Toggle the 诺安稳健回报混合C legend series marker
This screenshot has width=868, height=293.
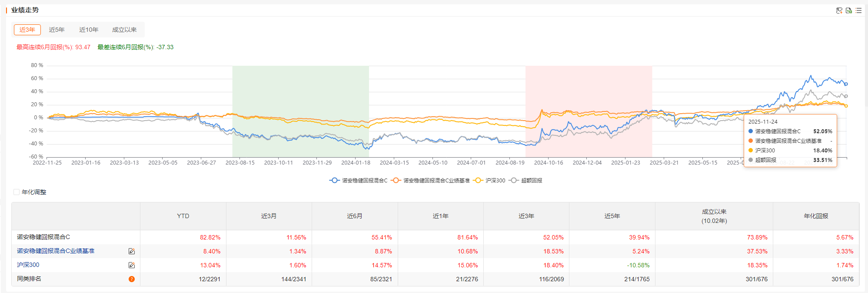[x=334, y=180]
